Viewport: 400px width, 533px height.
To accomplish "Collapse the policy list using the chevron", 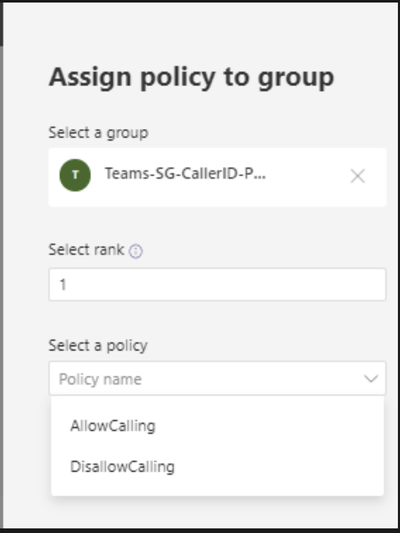I will (371, 378).
